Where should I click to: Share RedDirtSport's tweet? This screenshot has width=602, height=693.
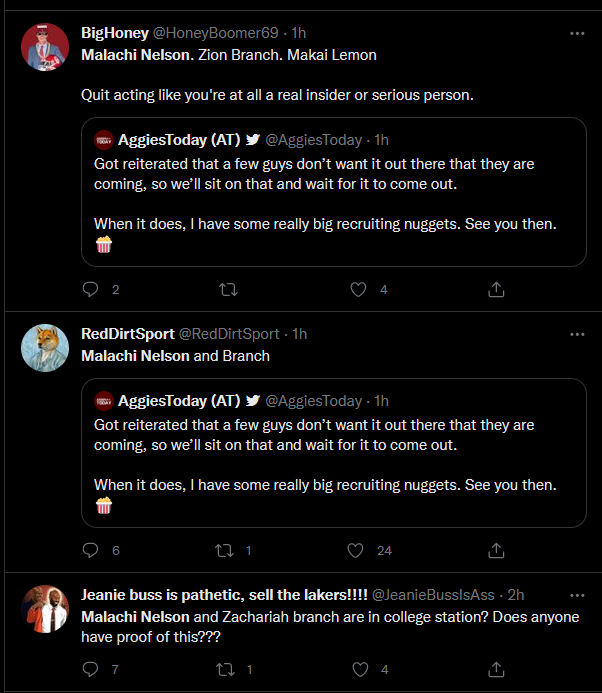495,550
